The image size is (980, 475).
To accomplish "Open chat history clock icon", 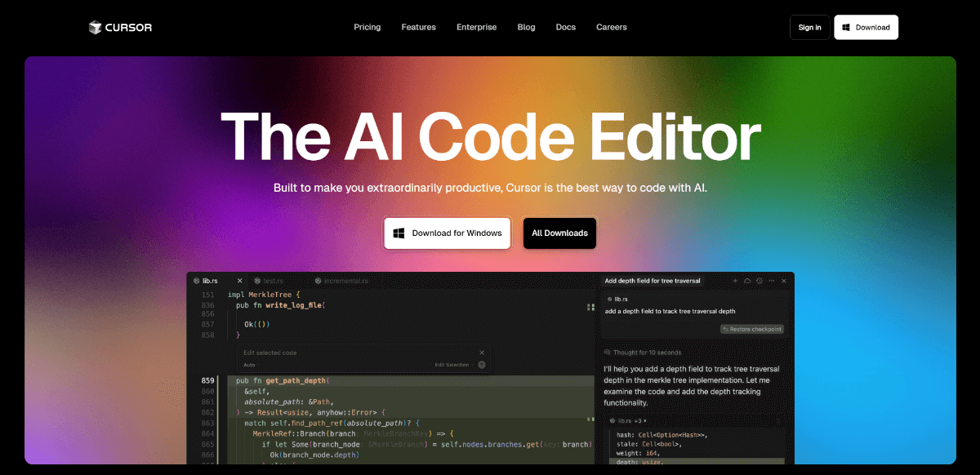I will coord(759,281).
